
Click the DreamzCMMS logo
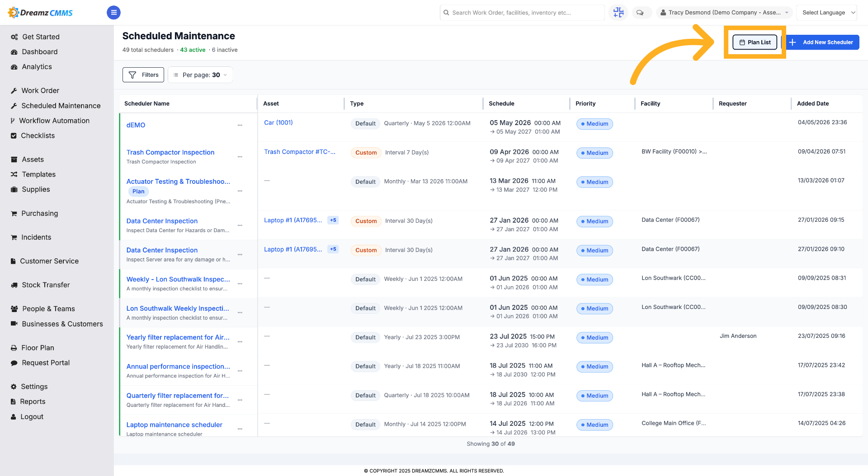41,13
